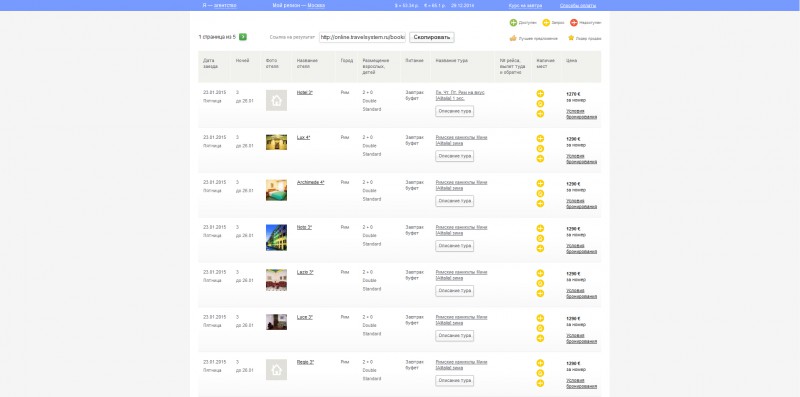
Task: Open tour name link in Hotel 3* row
Action: pyautogui.click(x=460, y=95)
